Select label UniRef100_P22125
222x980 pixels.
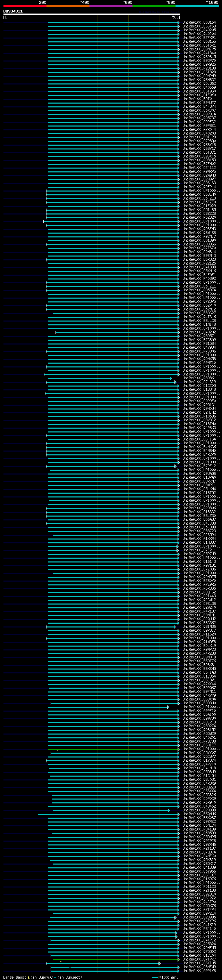pos(199,263)
